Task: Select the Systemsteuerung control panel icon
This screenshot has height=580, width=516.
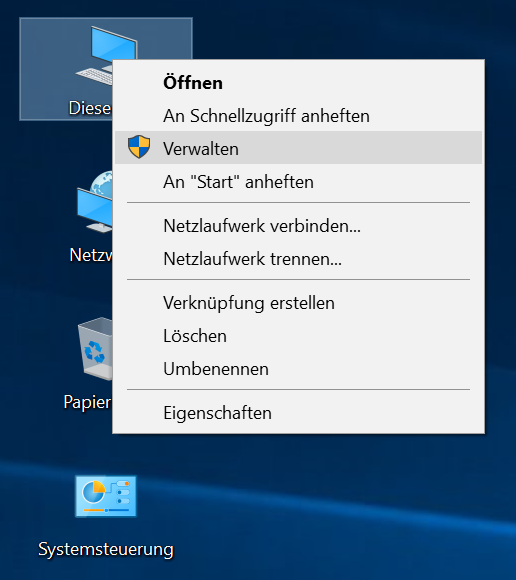Action: [x=106, y=496]
